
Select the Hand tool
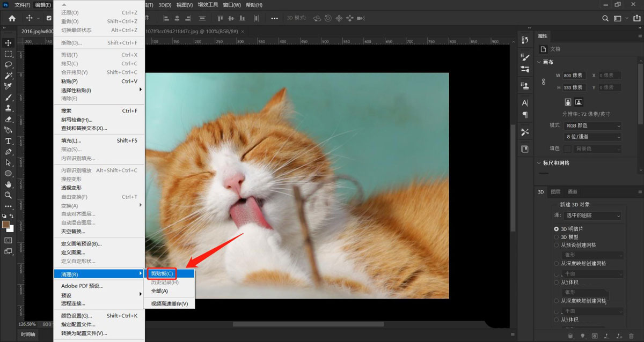[x=8, y=184]
